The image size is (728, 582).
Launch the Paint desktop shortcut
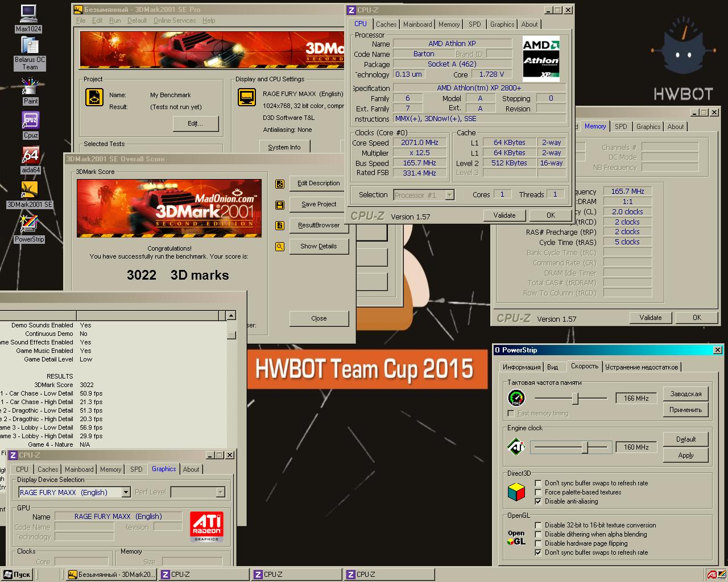coord(30,92)
